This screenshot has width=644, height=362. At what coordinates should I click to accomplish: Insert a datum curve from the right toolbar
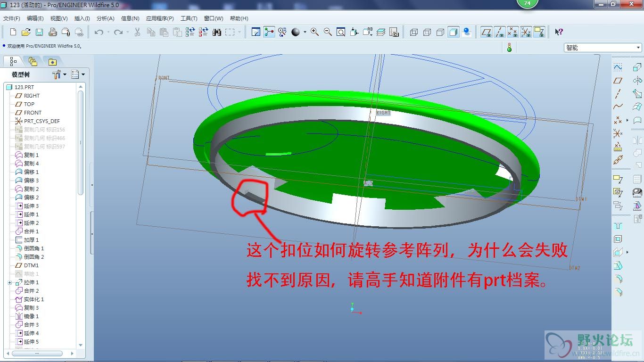coord(618,107)
